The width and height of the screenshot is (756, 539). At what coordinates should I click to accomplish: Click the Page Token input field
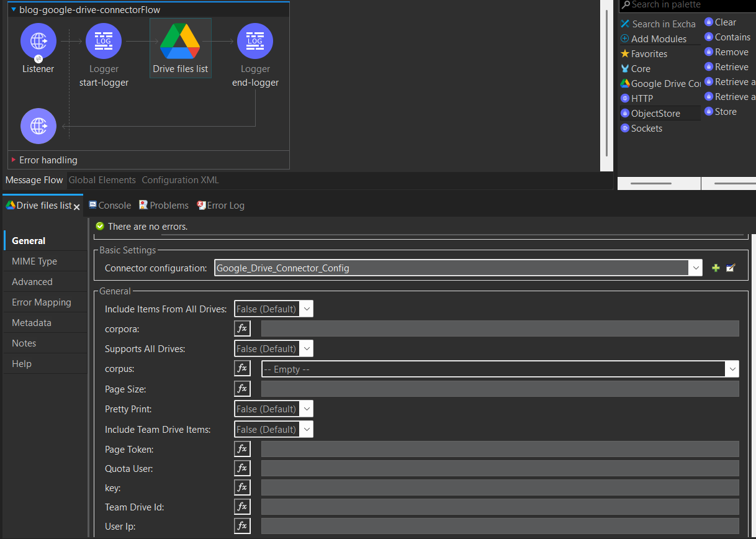500,449
